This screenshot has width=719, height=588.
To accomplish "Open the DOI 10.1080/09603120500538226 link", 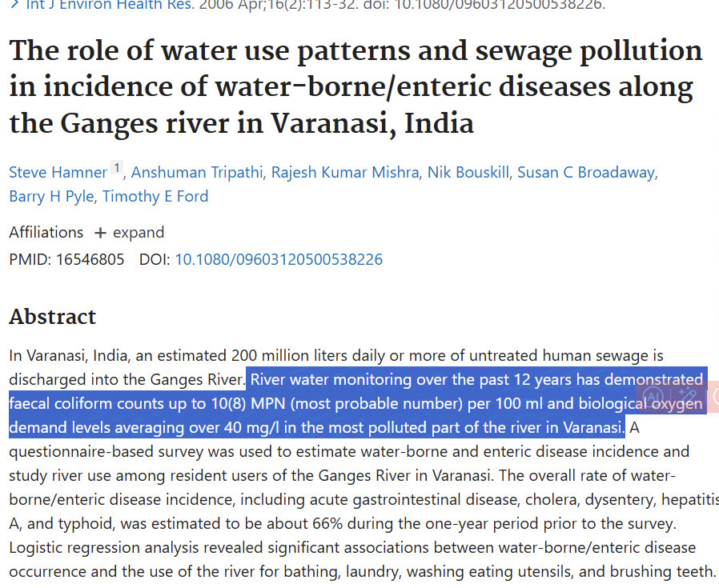I will [279, 259].
